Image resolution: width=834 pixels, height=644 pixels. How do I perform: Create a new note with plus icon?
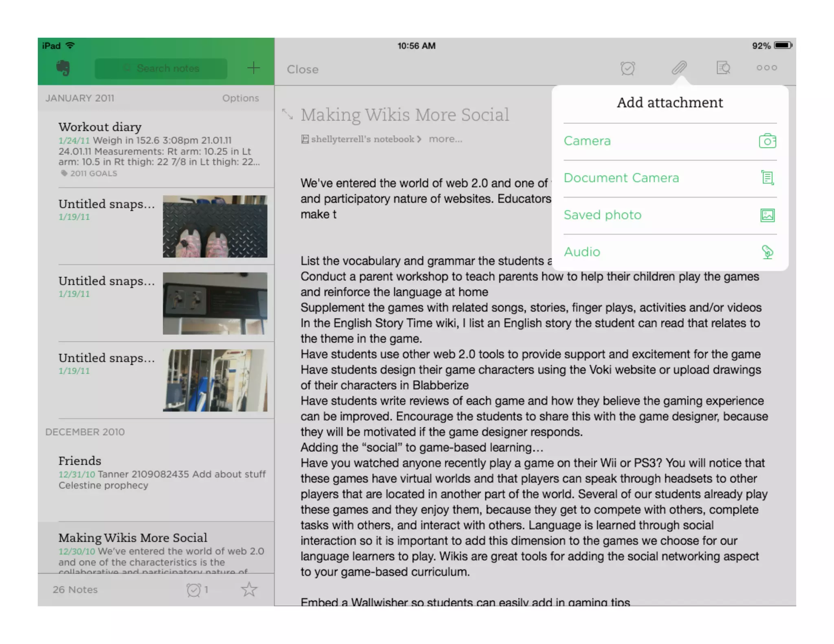tap(253, 68)
